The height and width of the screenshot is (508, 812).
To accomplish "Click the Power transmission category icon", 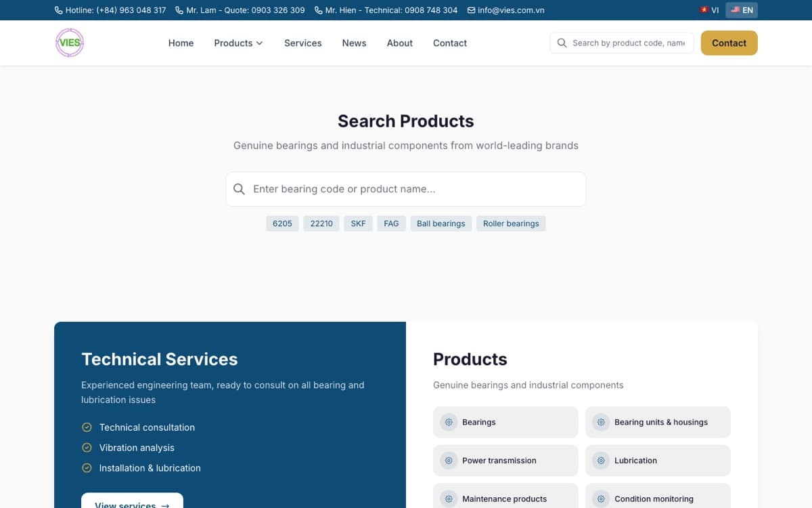I will (449, 461).
